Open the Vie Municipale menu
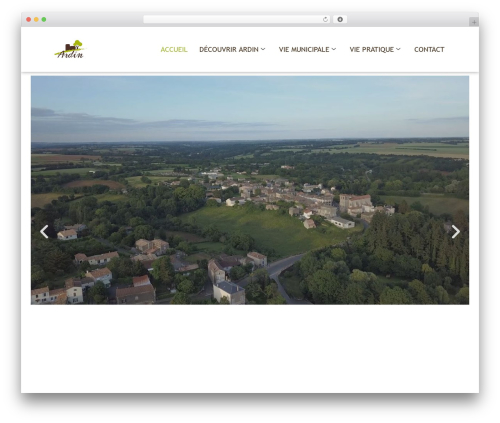Viewport: 500px width, 423px height. coord(304,49)
